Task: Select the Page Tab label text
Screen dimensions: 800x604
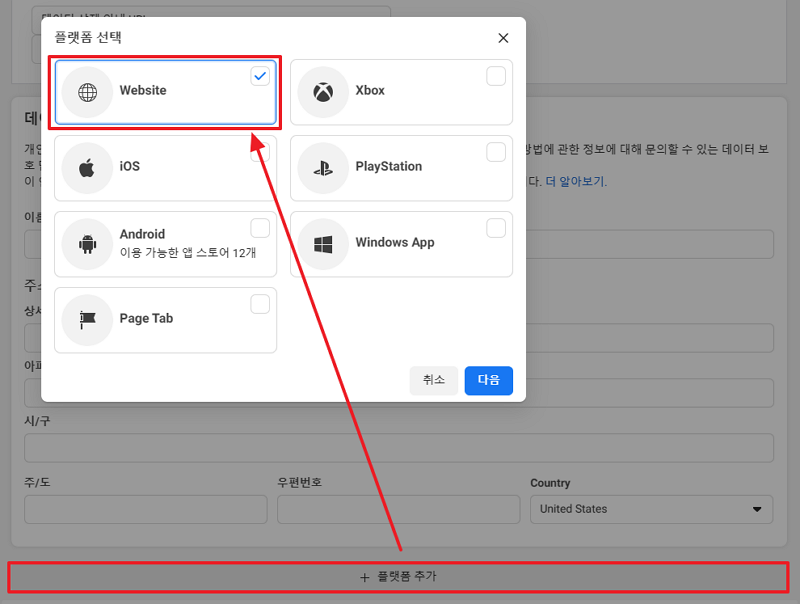Action: 146,318
